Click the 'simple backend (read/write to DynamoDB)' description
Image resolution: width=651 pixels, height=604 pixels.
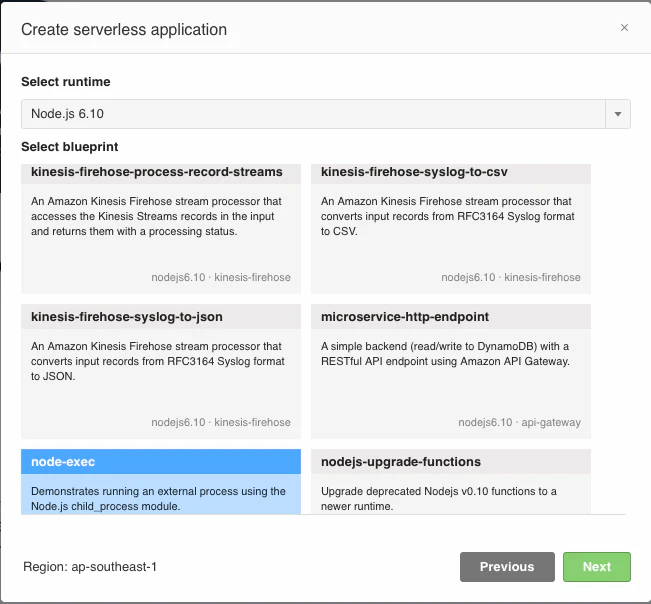pyautogui.click(x=445, y=354)
